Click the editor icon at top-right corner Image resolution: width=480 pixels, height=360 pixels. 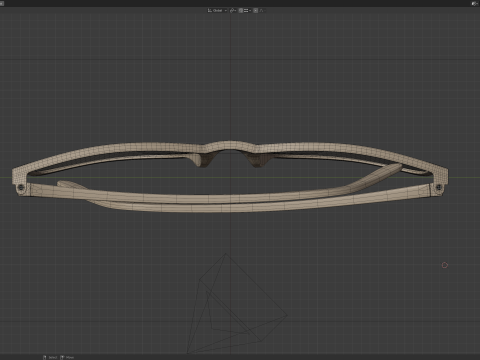tap(475, 3)
